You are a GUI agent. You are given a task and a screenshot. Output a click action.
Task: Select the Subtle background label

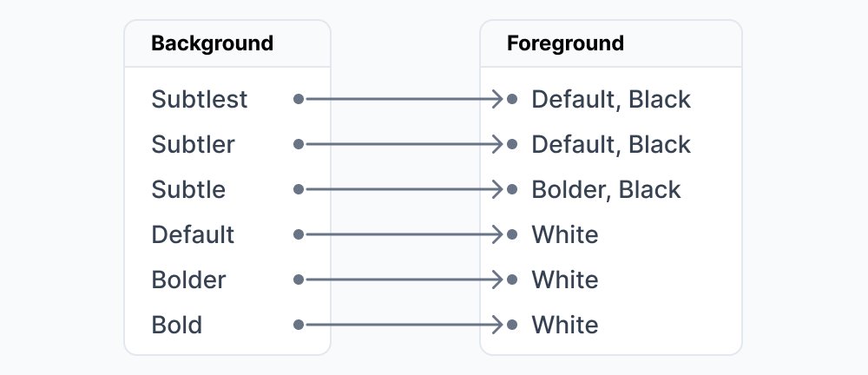[x=188, y=189]
